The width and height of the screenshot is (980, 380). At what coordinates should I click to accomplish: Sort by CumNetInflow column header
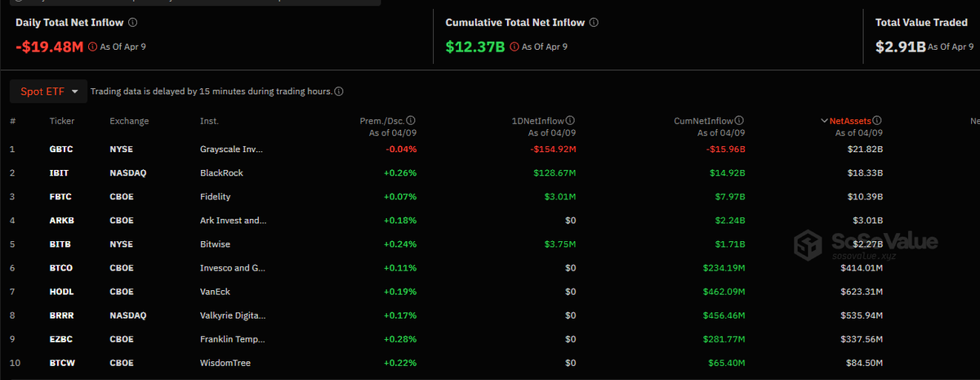click(x=704, y=121)
